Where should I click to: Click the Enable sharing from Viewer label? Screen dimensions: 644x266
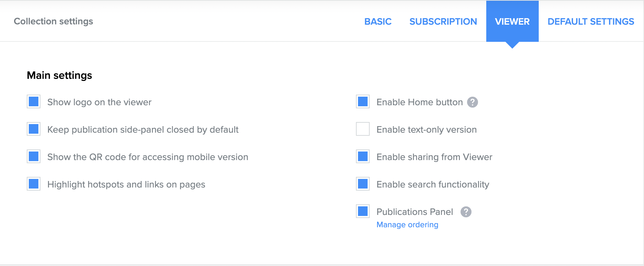(434, 157)
